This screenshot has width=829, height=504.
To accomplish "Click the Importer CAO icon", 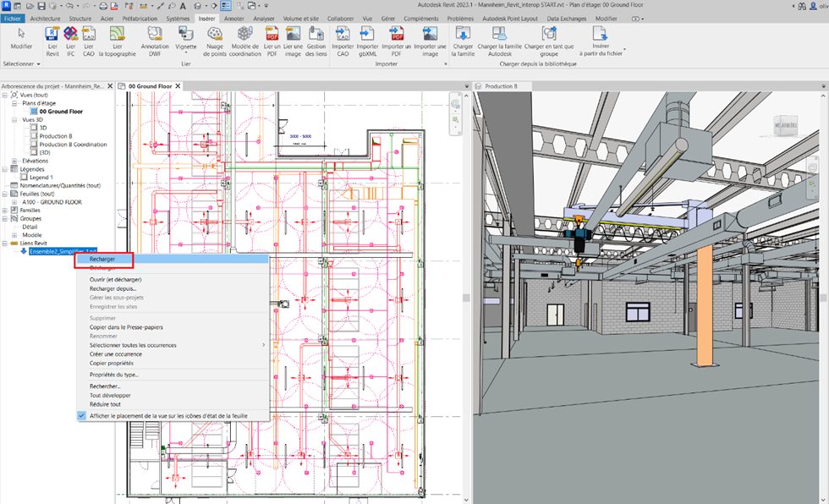I will pos(343,35).
